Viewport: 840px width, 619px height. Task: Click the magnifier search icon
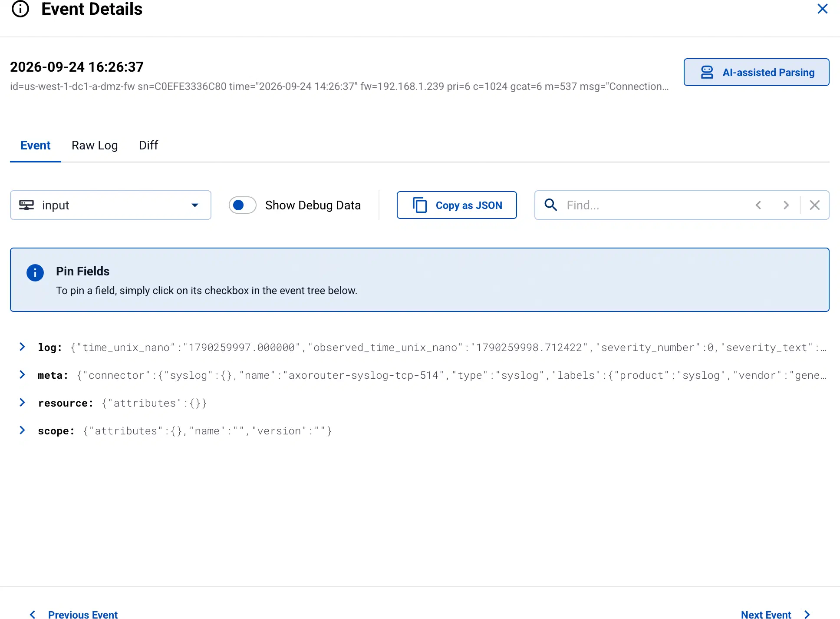tap(550, 205)
